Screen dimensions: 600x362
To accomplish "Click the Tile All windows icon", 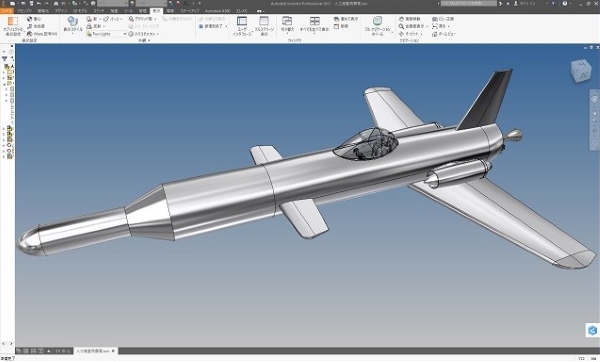I will 315,21.
